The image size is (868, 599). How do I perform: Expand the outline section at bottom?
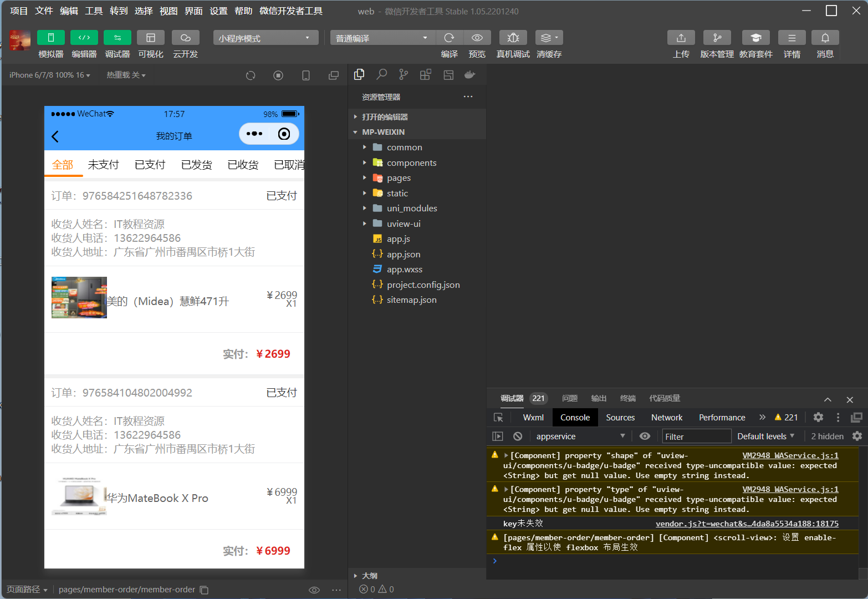(418, 576)
